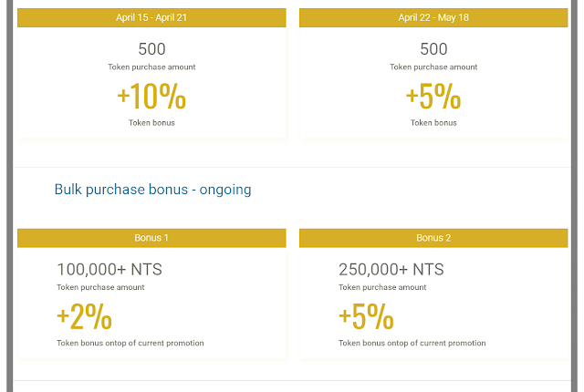Click the +2% bulk bonus figure
Screen dimensions: 584x392
point(84,316)
